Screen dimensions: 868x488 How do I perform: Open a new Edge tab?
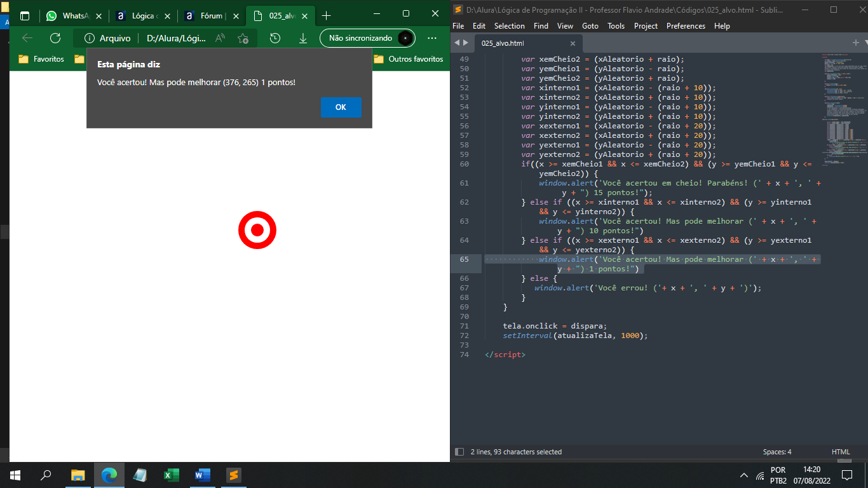[x=327, y=16]
